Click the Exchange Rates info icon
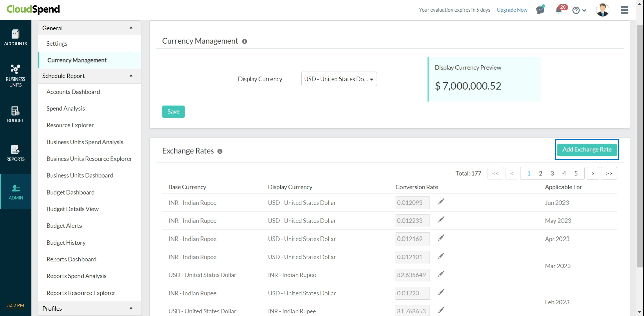 (220, 152)
